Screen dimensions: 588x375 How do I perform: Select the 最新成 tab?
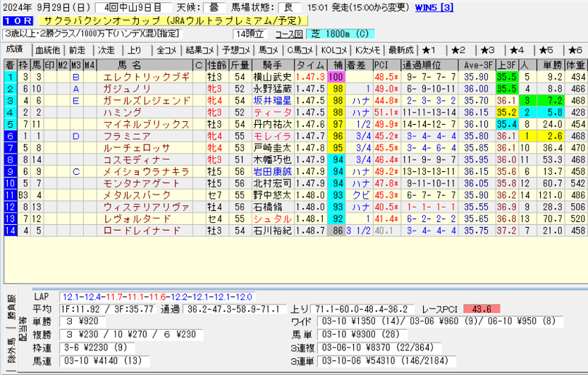(x=400, y=50)
